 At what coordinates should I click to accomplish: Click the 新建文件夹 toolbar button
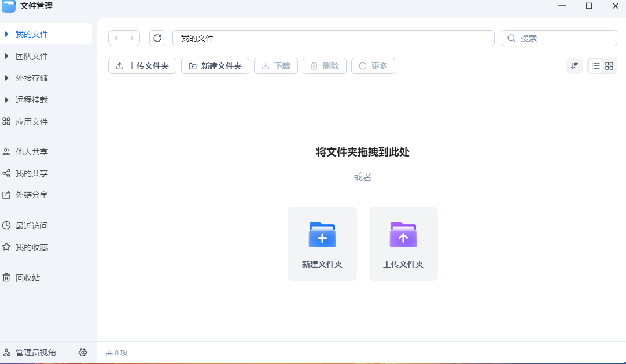click(215, 66)
